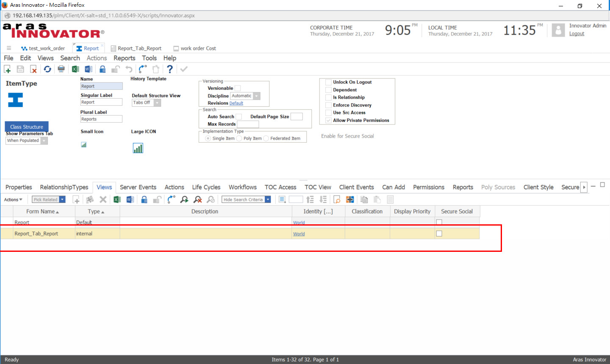This screenshot has width=610, height=364.
Task: Run search magnifier icon in Views toolbar
Action: click(x=184, y=199)
